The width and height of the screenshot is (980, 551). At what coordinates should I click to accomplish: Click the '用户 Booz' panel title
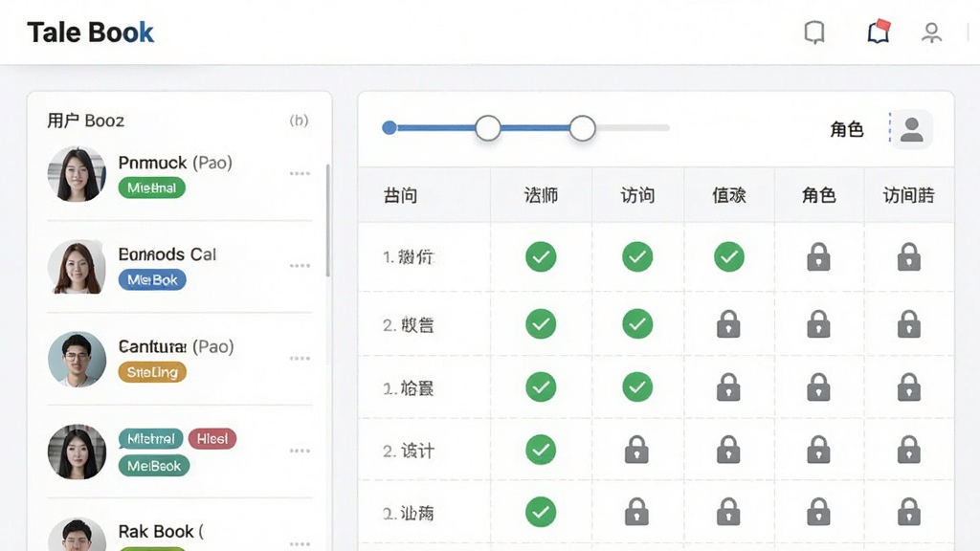[85, 121]
